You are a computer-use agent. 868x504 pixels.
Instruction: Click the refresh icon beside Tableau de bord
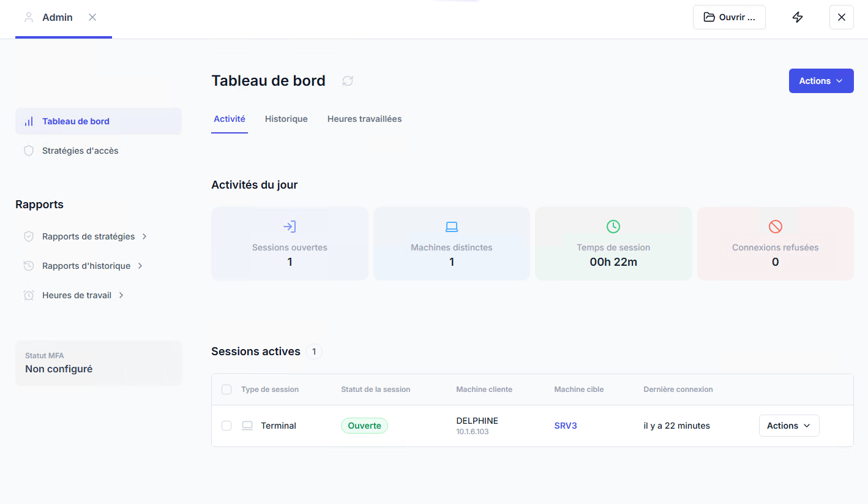click(348, 81)
